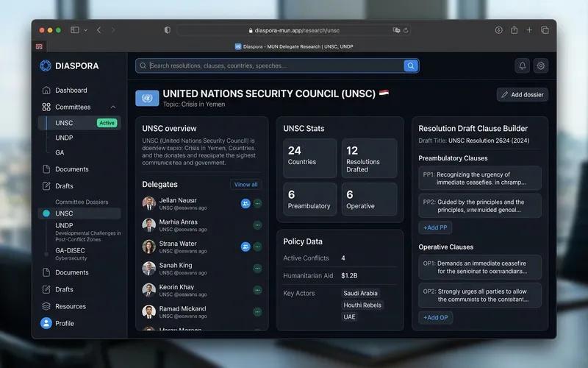Click the +Add OP button

435,317
